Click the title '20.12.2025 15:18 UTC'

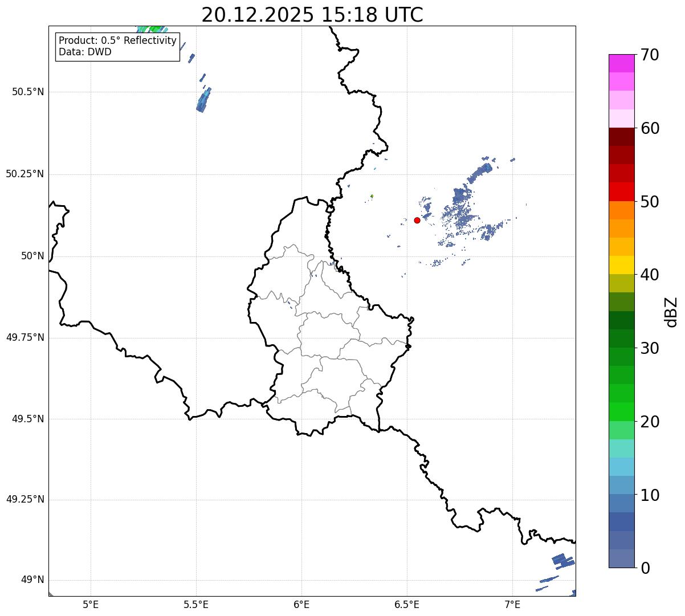click(312, 15)
